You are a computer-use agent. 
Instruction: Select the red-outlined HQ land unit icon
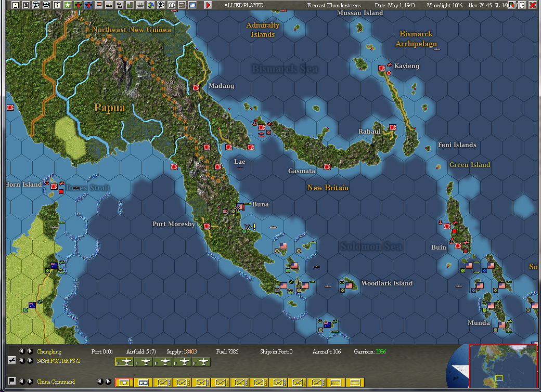point(124,382)
